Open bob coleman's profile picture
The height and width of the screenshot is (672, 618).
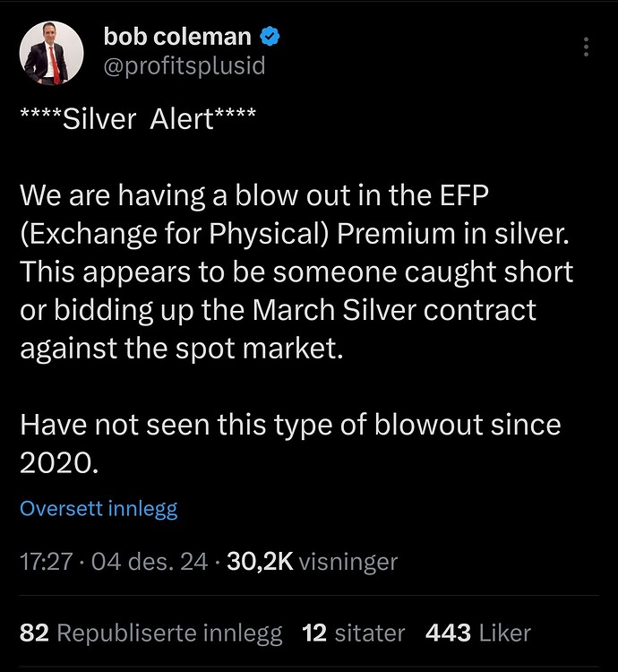tap(54, 52)
